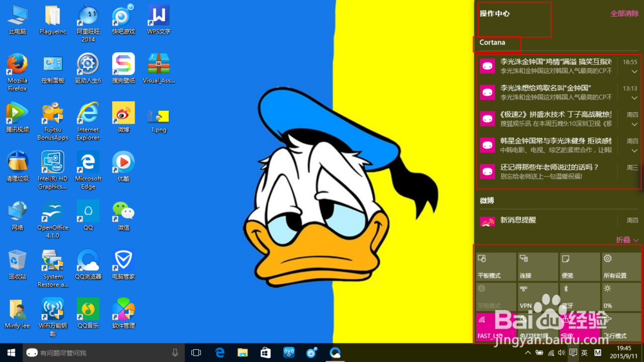Open Intel(R) HD Graphics shortcut
This screenshot has width=644, height=362.
(x=53, y=171)
